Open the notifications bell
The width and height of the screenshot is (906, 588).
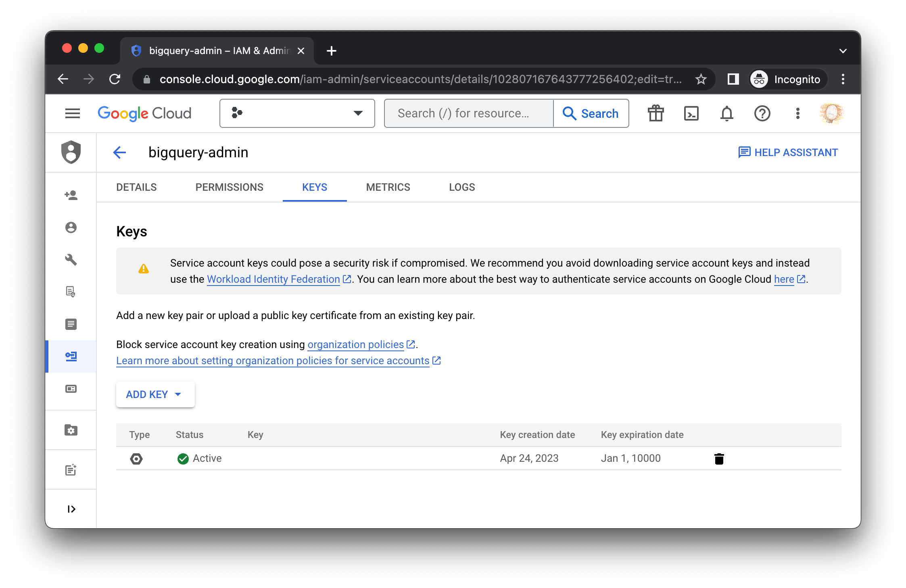tap(726, 113)
